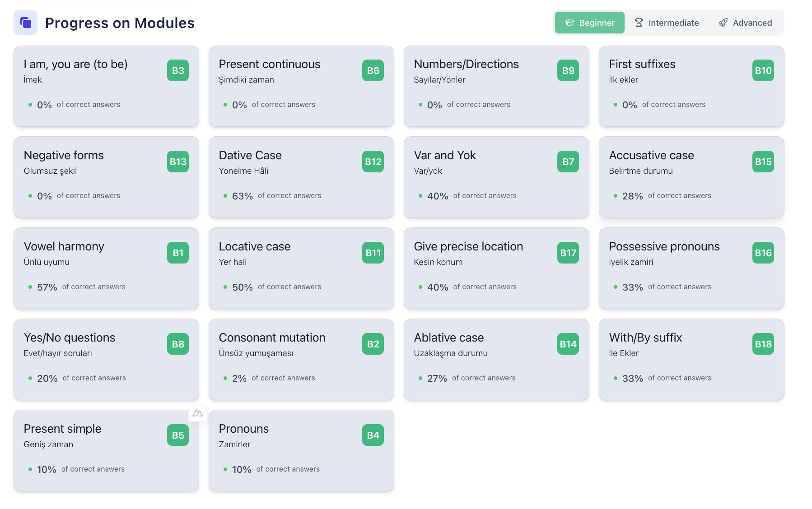The height and width of the screenshot is (509, 812).
Task: Click the 63% progress value on Dative Case
Action: pos(242,196)
